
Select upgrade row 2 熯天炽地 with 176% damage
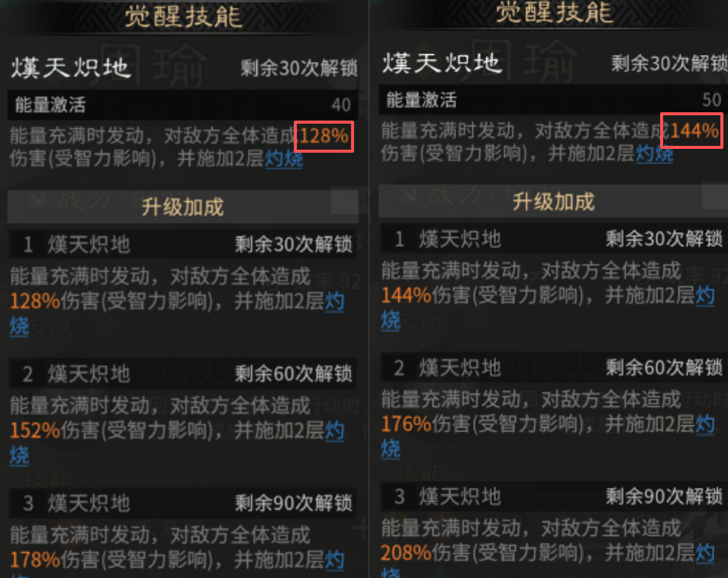(553, 367)
